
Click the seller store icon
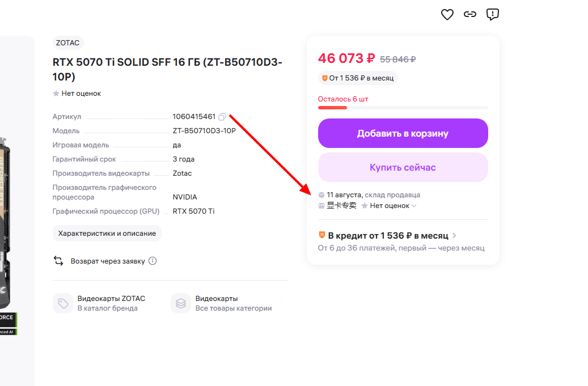[x=322, y=206]
